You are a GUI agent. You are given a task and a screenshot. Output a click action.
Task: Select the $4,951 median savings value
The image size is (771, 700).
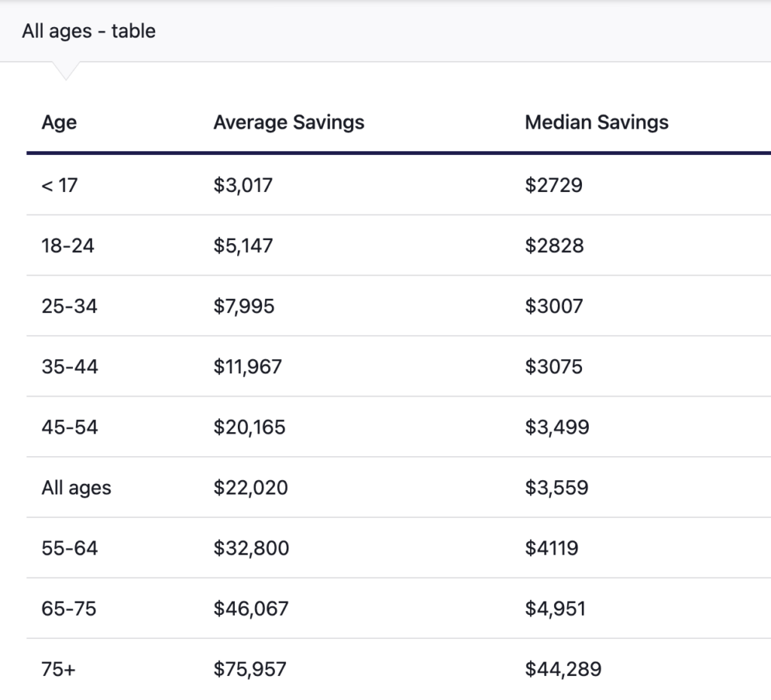(556, 608)
